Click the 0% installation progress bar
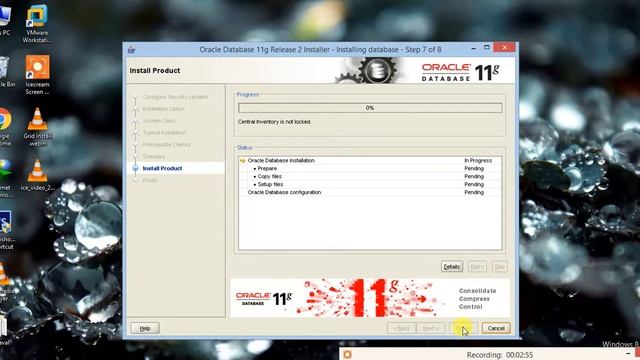 [x=370, y=108]
